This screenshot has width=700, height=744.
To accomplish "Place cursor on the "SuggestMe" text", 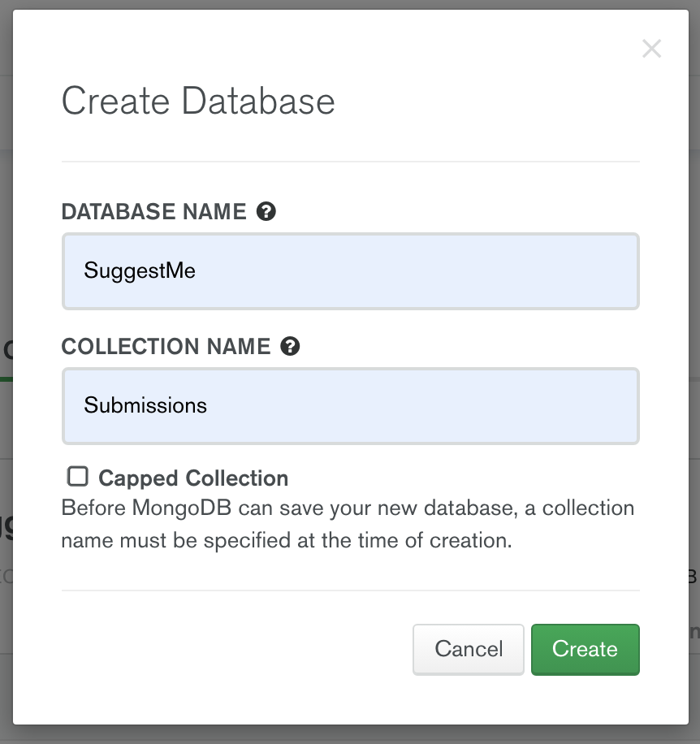I will 140,270.
